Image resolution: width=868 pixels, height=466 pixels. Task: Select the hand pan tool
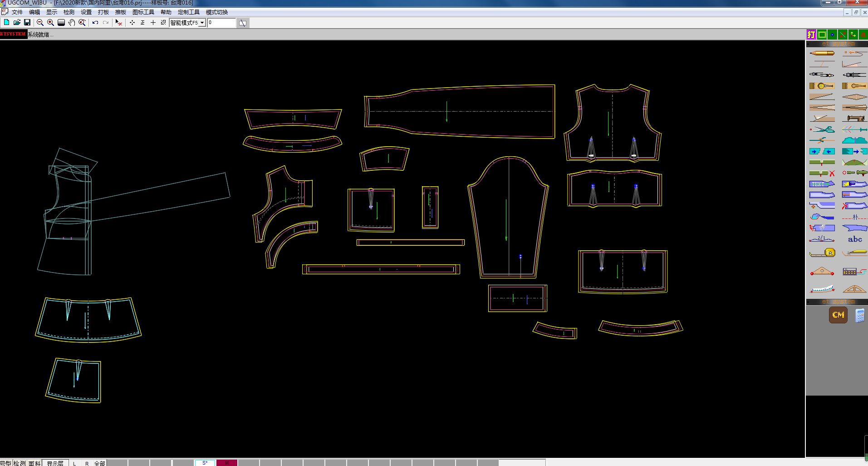tap(72, 22)
